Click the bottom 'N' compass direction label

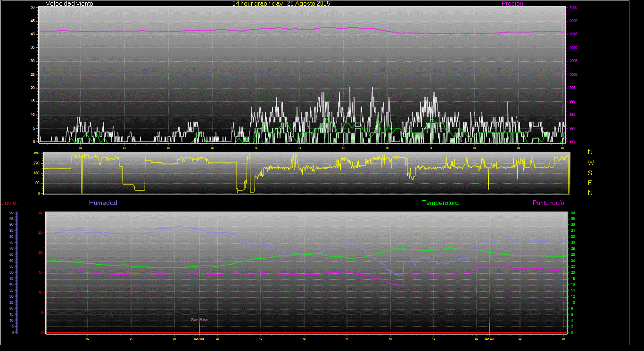[591, 193]
